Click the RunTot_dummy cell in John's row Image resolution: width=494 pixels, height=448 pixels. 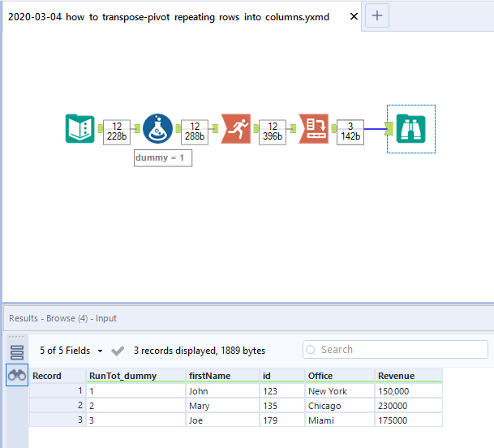pos(135,391)
